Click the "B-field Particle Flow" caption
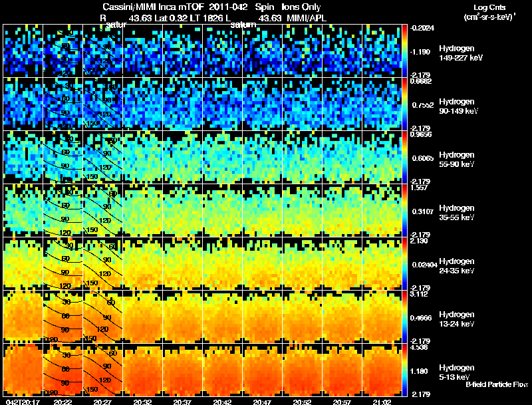Viewport: 532px width, 405px height. click(x=497, y=384)
